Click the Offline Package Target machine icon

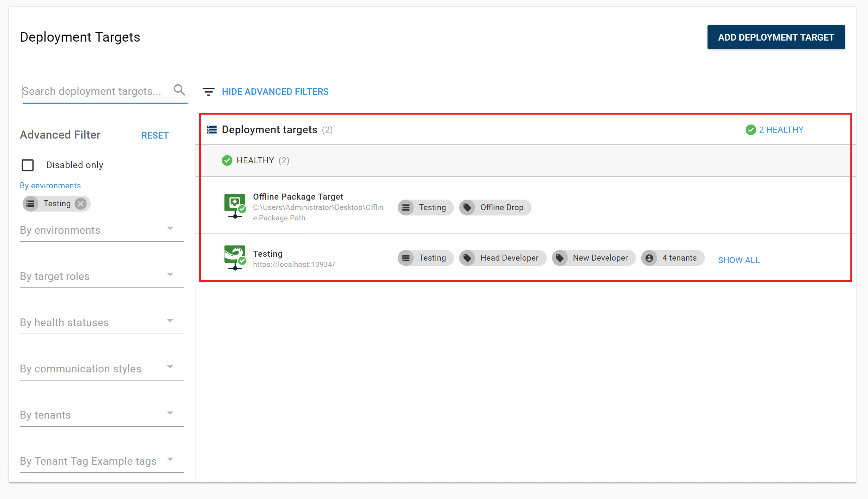pos(235,206)
